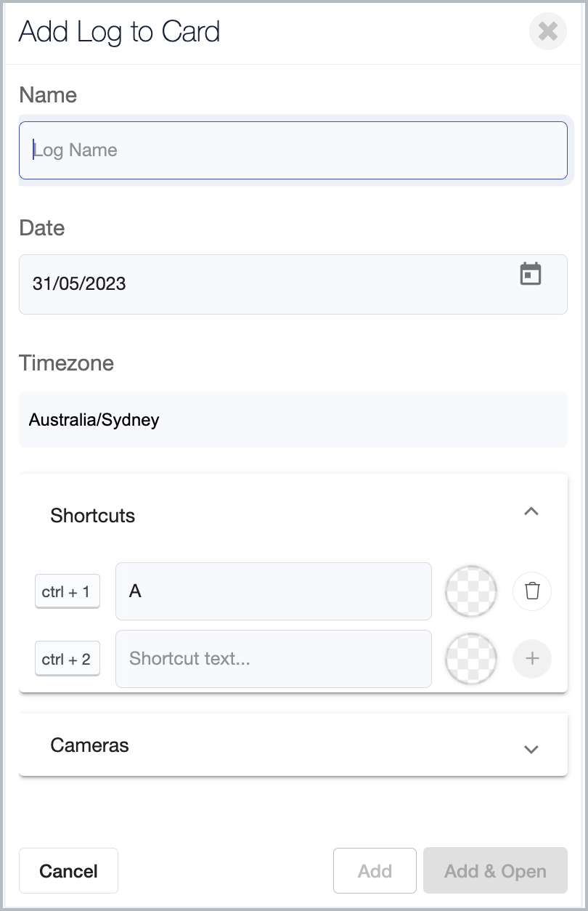The image size is (588, 911).
Task: Click the empty Shortcut text field
Action: pos(273,659)
